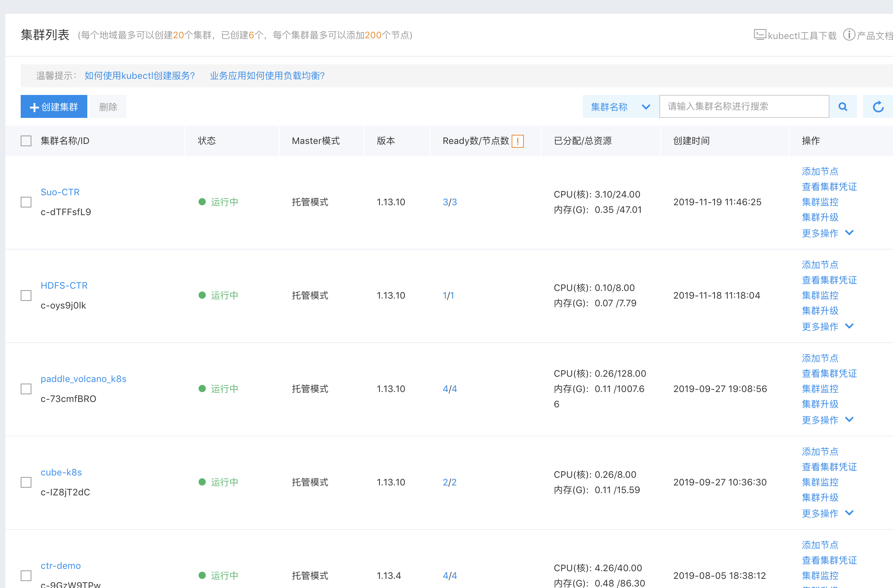Image resolution: width=893 pixels, height=588 pixels.
Task: Click 集群升级 for Suo-CTR
Action: point(820,217)
